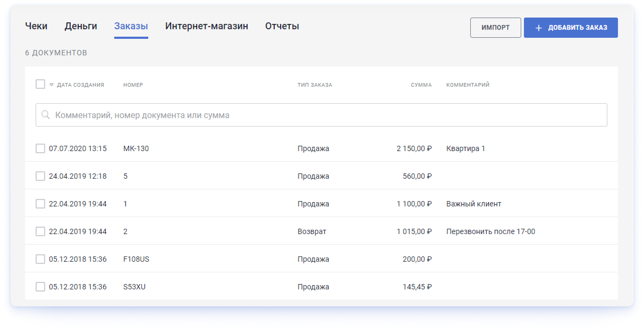
Task: Click the amount 560,00 ₽
Action: pyautogui.click(x=417, y=176)
